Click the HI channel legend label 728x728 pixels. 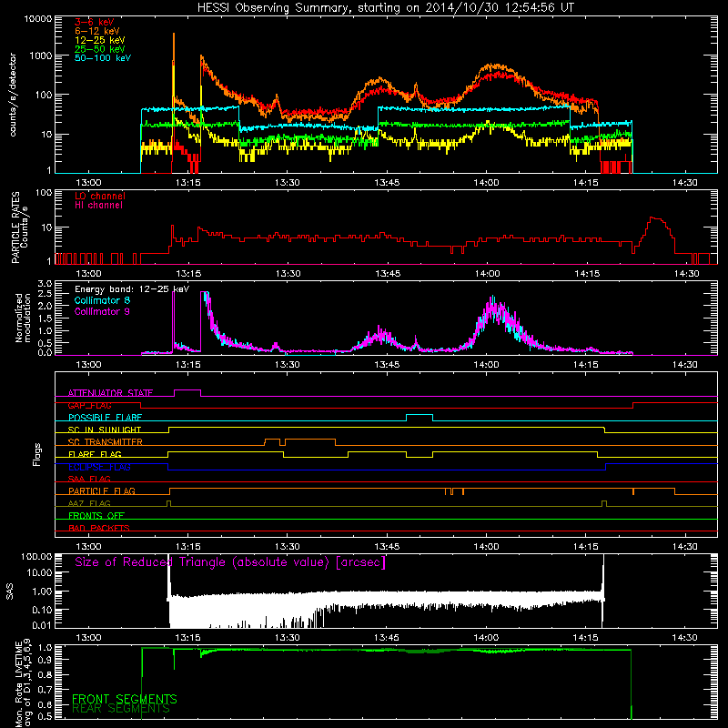(98, 205)
